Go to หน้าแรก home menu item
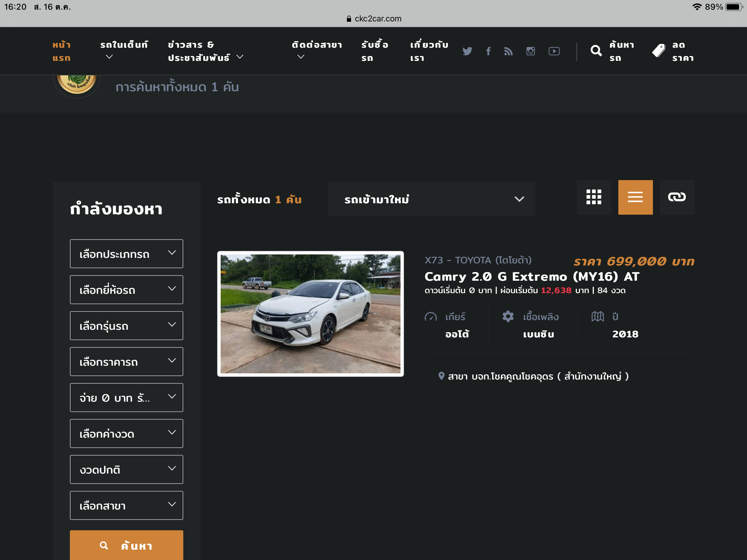This screenshot has height=560, width=747. tap(62, 51)
